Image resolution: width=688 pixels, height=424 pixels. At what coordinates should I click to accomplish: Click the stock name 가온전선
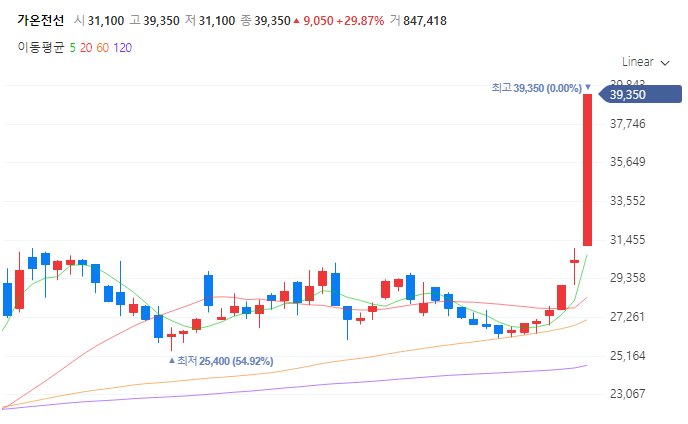click(x=41, y=20)
